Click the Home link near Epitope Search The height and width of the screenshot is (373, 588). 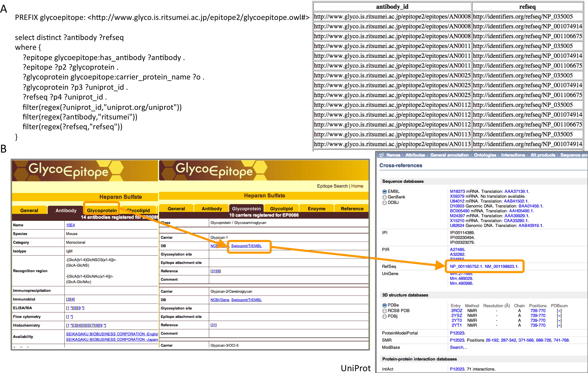click(357, 186)
